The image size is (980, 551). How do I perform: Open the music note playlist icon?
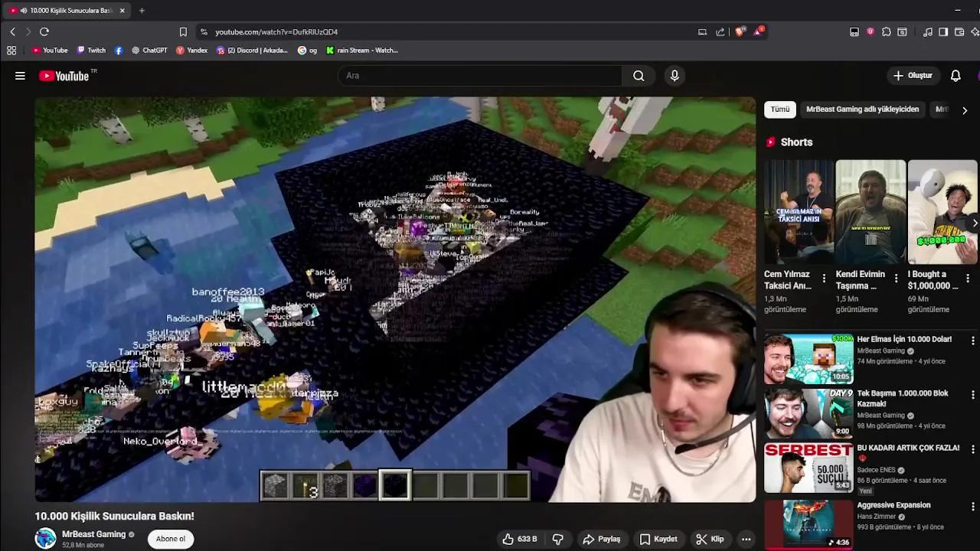tap(928, 32)
